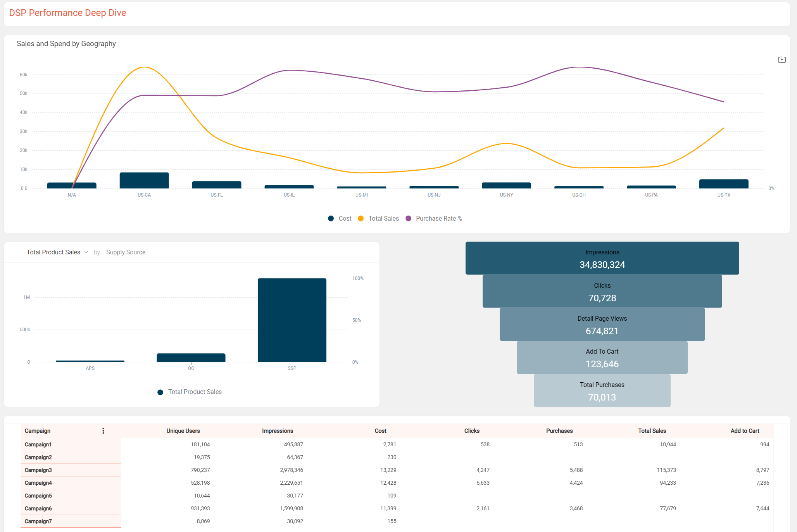The height and width of the screenshot is (532, 797).
Task: Click the Clicks funnel stage block
Action: 602,292
